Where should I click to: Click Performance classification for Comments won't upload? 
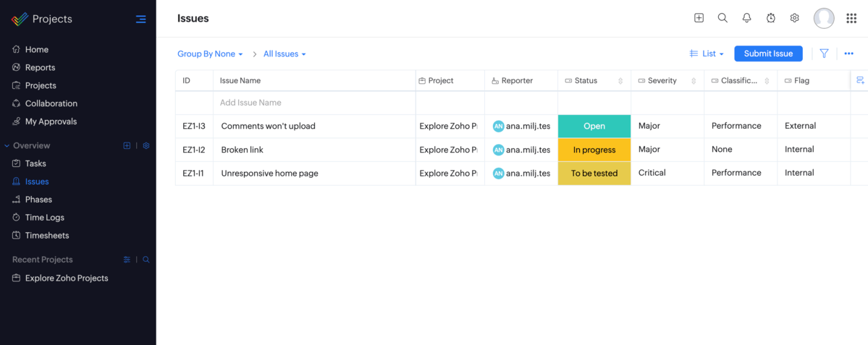coord(736,126)
